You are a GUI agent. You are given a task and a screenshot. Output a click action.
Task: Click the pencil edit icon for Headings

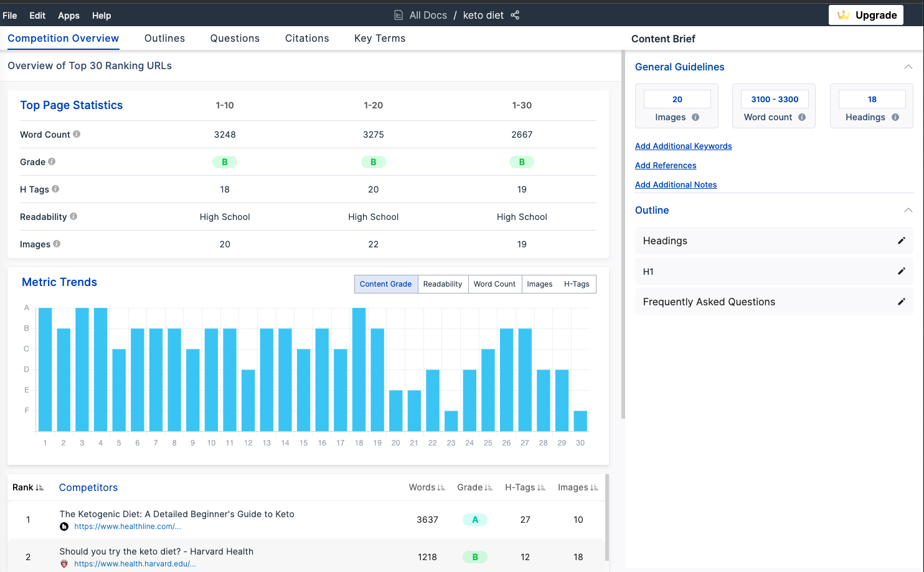coord(901,241)
